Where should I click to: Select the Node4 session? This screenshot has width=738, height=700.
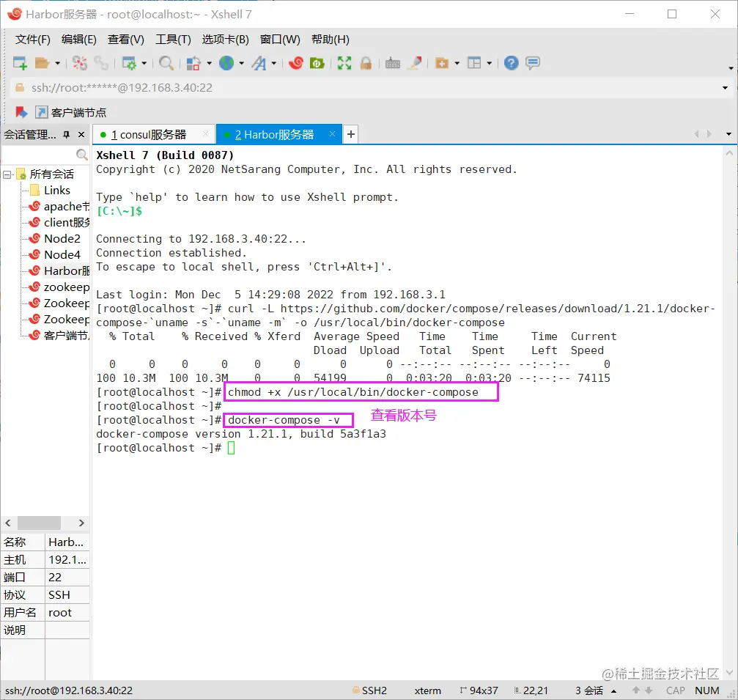pyautogui.click(x=62, y=254)
